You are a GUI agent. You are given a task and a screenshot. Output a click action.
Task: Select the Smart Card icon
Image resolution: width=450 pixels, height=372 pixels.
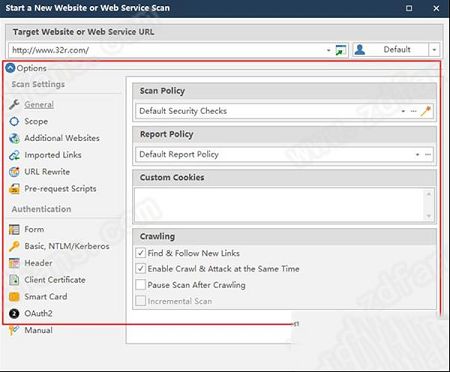(x=14, y=297)
